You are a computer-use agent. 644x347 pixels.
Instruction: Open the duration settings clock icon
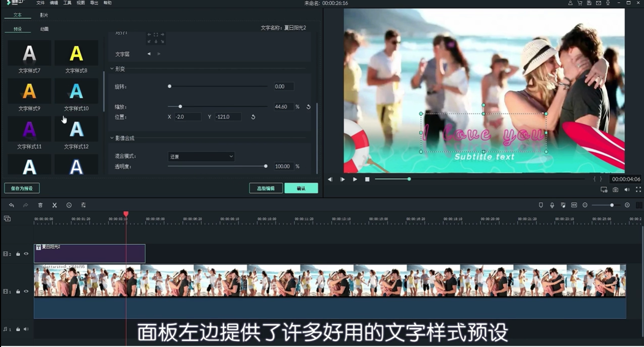pos(69,205)
